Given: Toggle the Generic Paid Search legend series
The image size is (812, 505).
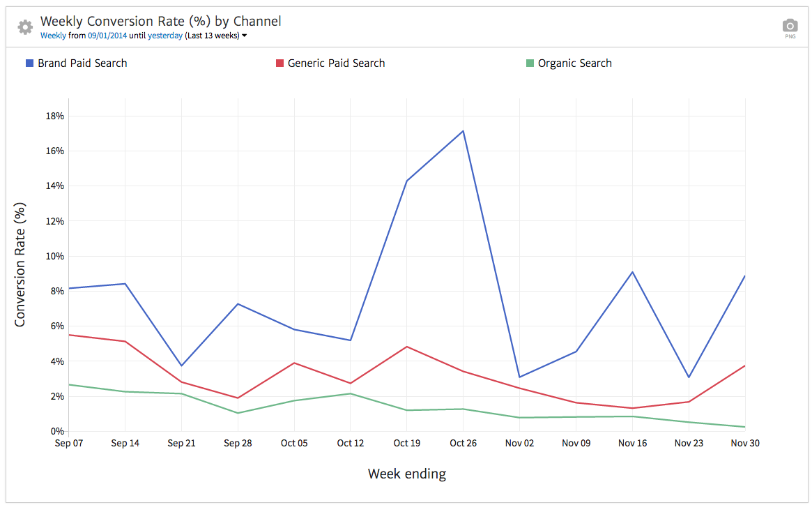Looking at the screenshot, I should 336,63.
